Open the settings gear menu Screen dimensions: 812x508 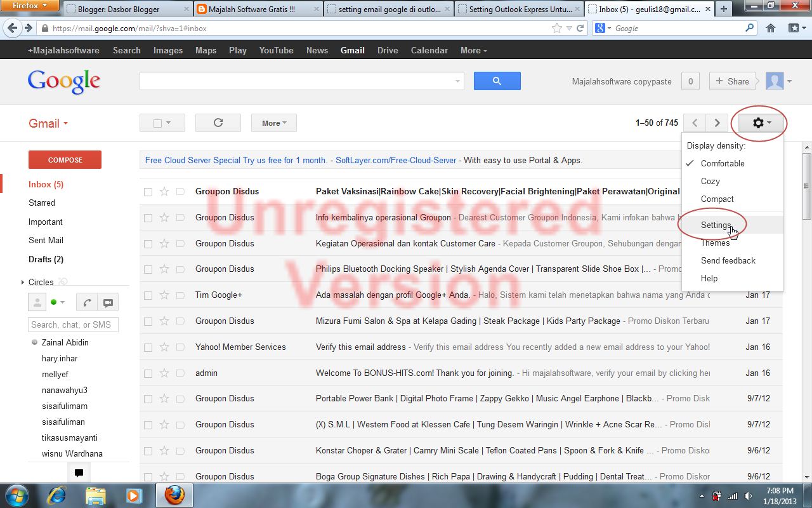point(762,123)
